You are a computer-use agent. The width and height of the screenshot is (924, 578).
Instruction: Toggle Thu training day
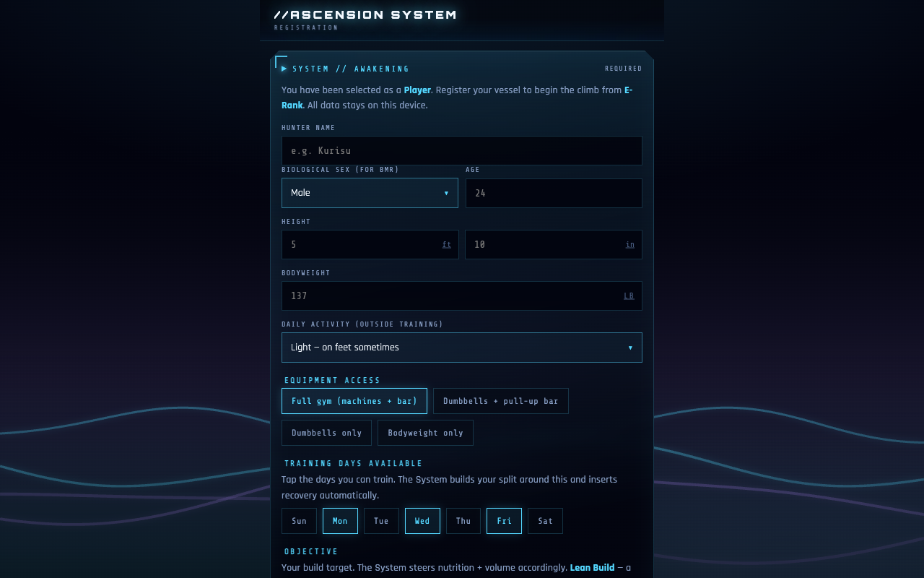tap(463, 521)
